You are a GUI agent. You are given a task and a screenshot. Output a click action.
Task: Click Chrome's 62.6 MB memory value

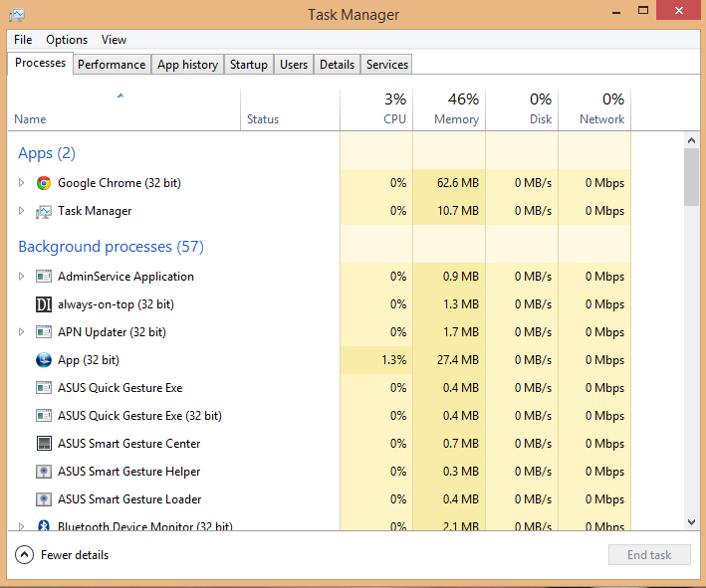pyautogui.click(x=457, y=183)
